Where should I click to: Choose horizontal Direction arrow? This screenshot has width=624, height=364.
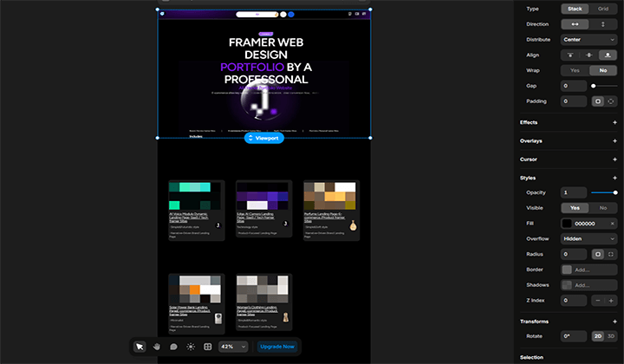pos(575,24)
